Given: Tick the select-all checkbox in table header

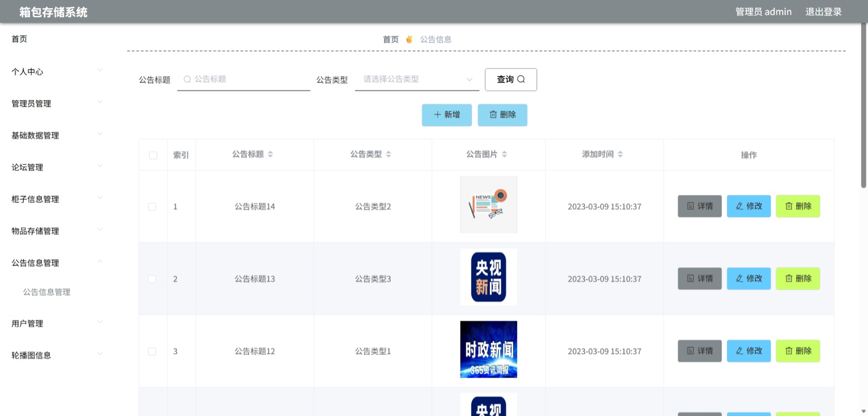Looking at the screenshot, I should click(x=153, y=155).
